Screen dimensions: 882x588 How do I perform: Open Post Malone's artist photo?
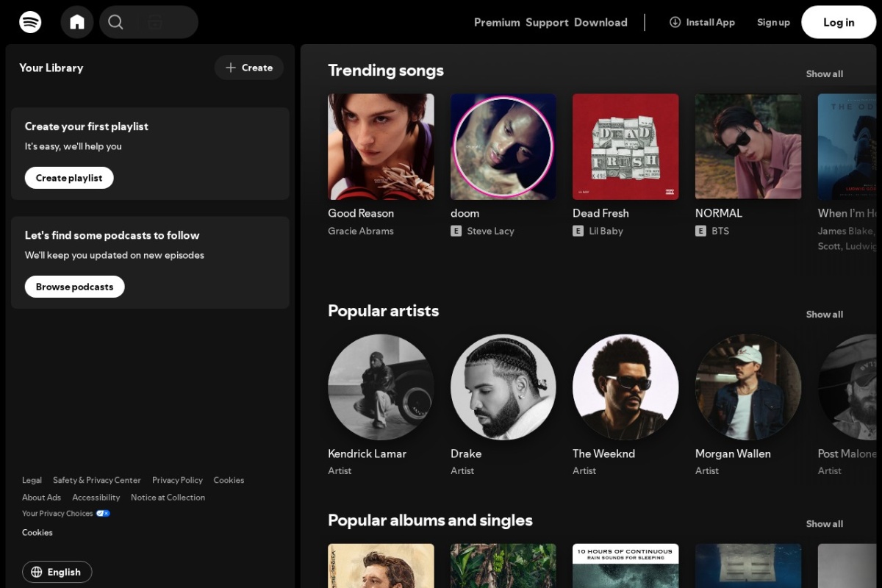click(x=847, y=387)
